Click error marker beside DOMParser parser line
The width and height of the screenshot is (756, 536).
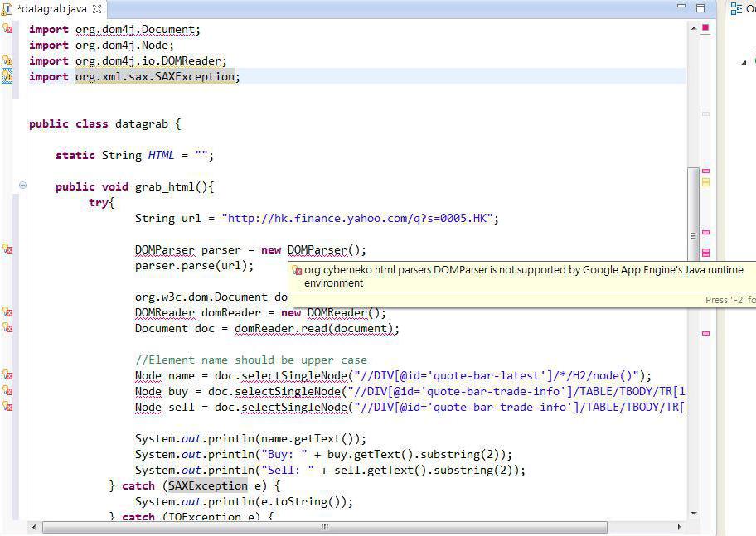point(7,249)
